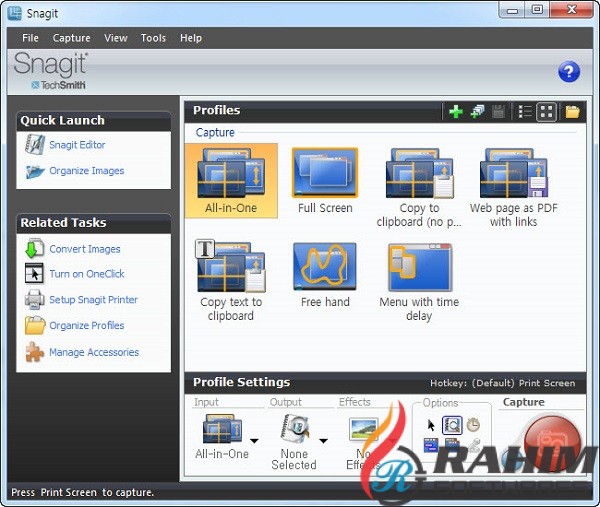Open Manage Accessories
This screenshot has height=507, width=600.
pos(94,352)
